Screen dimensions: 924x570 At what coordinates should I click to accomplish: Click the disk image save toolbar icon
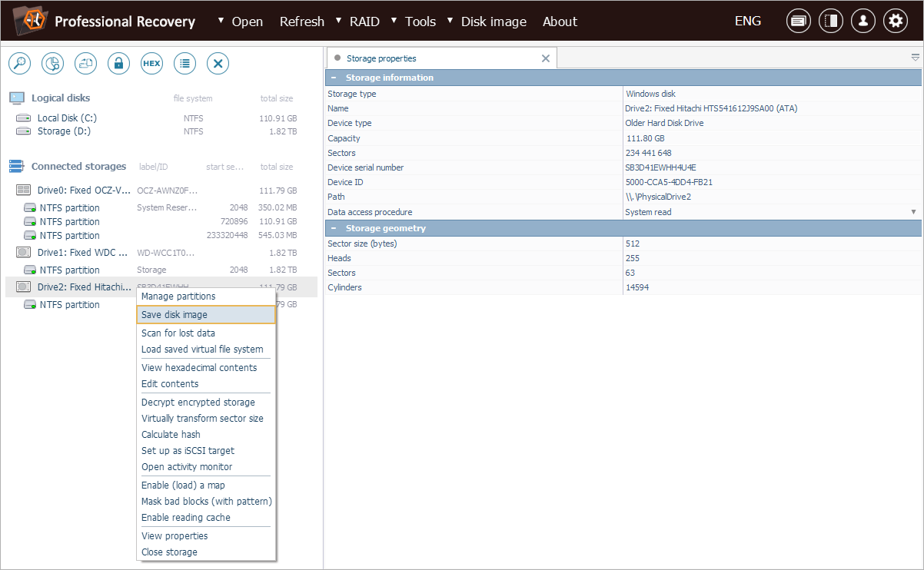[85, 64]
